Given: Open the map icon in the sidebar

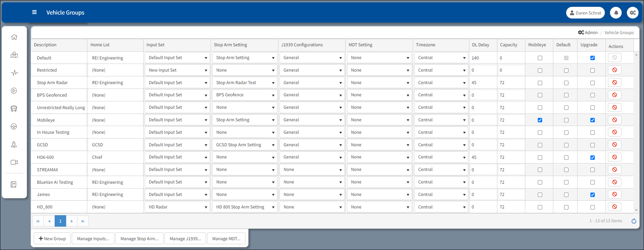Looking at the screenshot, I should point(14,55).
